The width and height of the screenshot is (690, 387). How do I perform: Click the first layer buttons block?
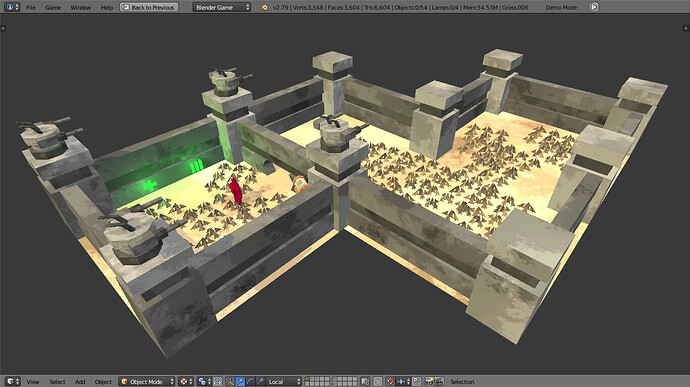317,382
